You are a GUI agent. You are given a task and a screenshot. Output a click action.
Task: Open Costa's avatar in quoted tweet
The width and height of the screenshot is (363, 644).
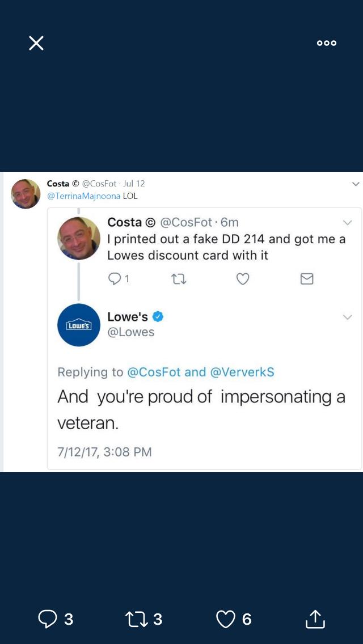pos(79,238)
